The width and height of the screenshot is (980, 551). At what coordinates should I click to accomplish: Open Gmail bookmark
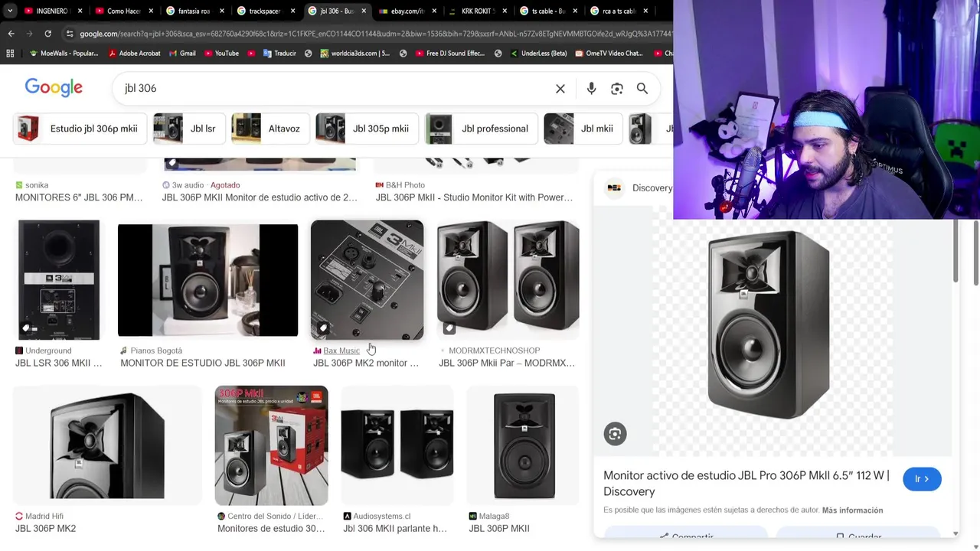pos(181,54)
